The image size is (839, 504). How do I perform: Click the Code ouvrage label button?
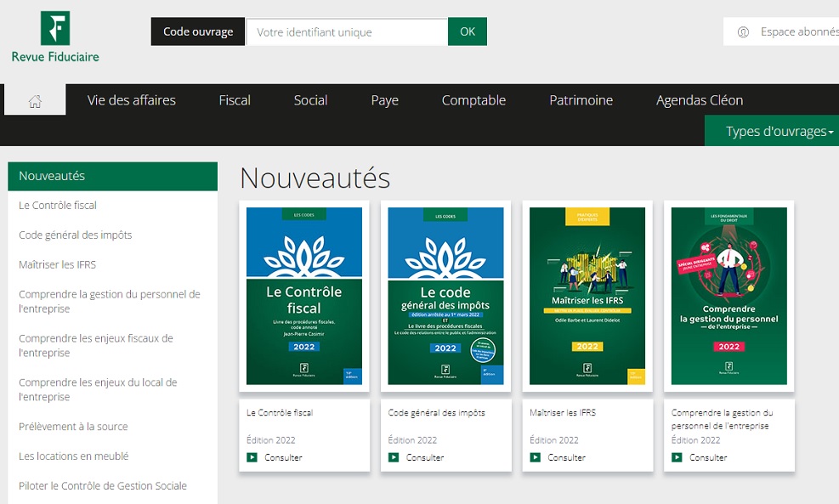(198, 31)
